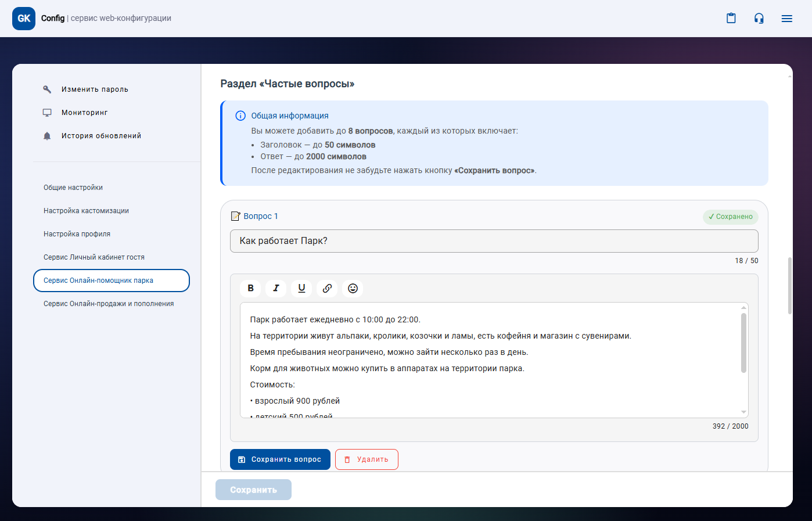Screen dimensions: 812x521
Task: Open the hamburger menu in the header
Action: (787, 19)
